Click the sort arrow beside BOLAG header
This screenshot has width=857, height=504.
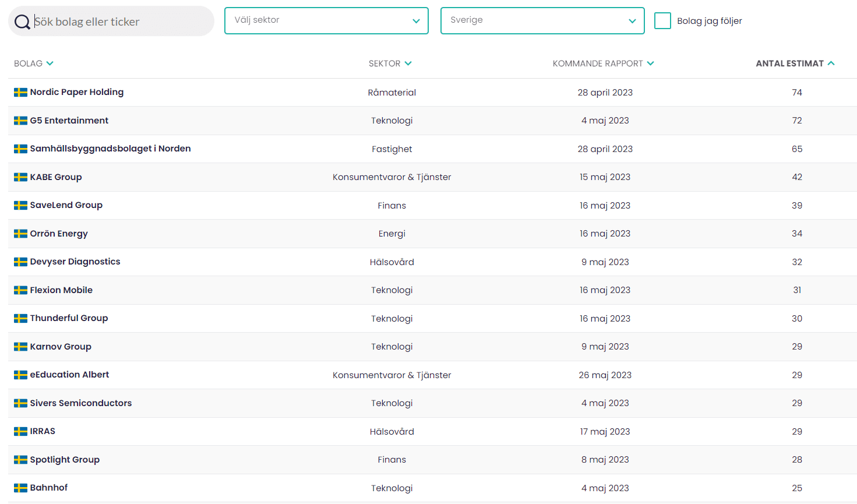coord(50,64)
